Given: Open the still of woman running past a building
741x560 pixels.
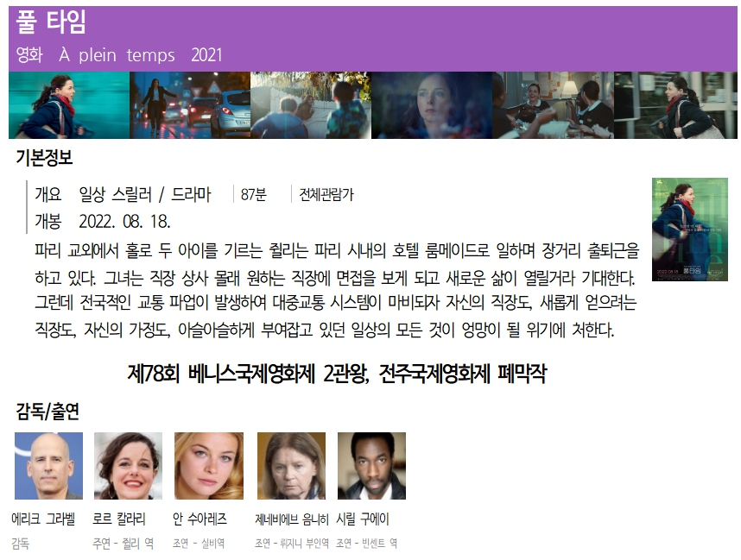Looking at the screenshot, I should (675, 104).
